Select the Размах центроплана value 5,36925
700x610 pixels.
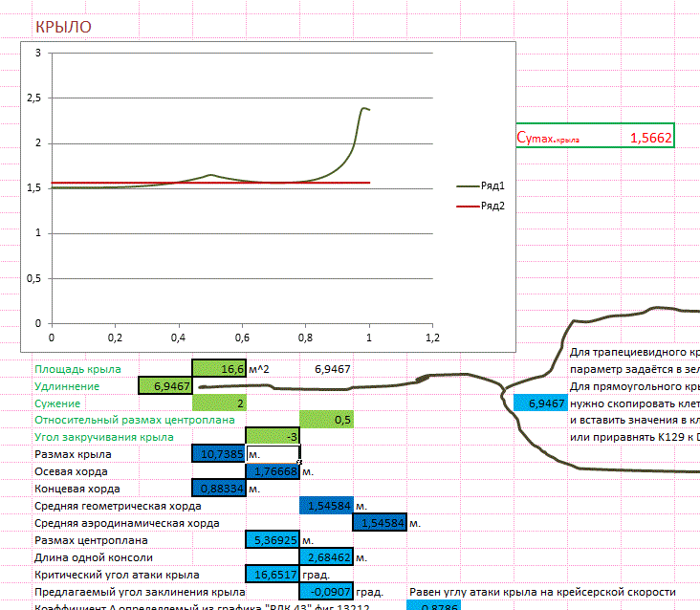point(273,540)
